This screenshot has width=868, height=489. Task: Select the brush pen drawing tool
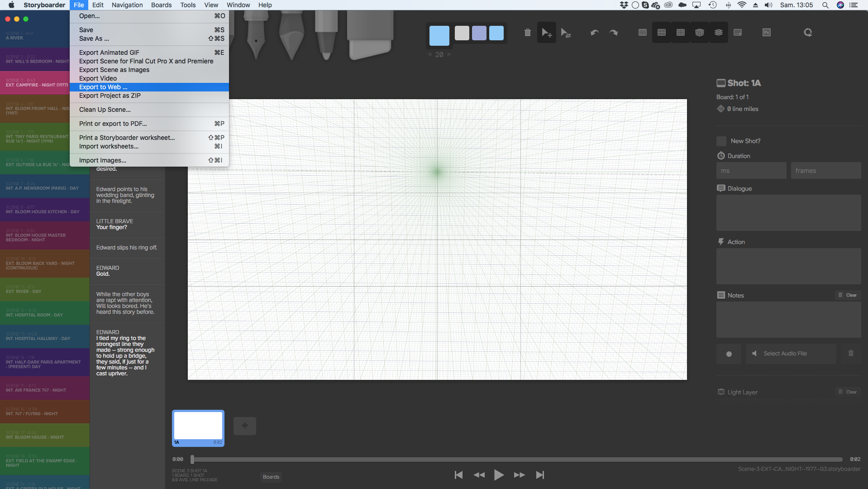pyautogui.click(x=291, y=35)
